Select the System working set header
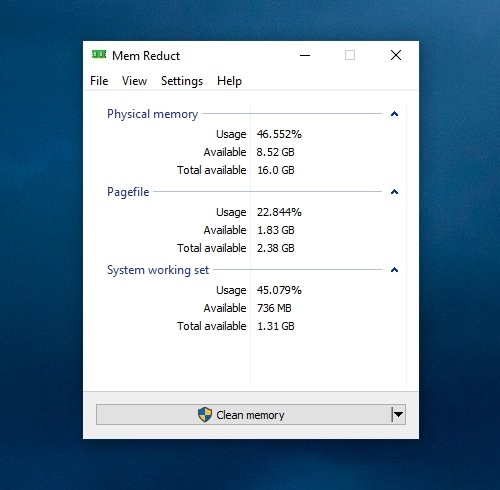Image resolution: width=500 pixels, height=490 pixels. [158, 270]
